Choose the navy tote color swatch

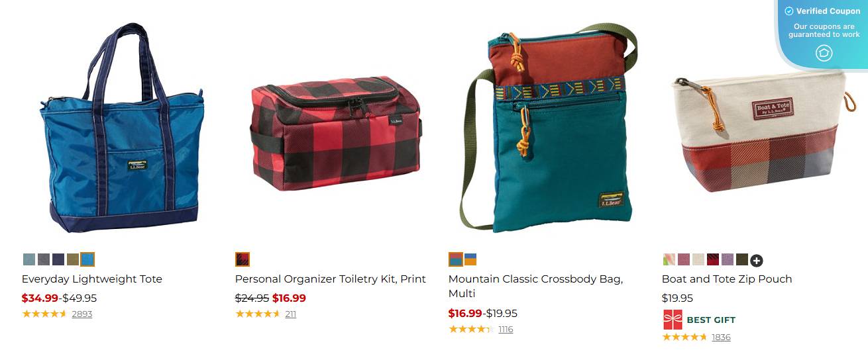point(58,259)
